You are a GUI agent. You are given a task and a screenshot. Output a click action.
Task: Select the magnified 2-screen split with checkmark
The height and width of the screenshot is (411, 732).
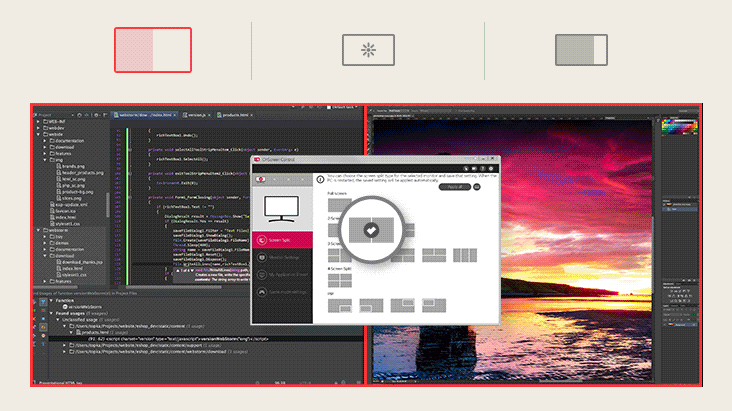click(371, 230)
